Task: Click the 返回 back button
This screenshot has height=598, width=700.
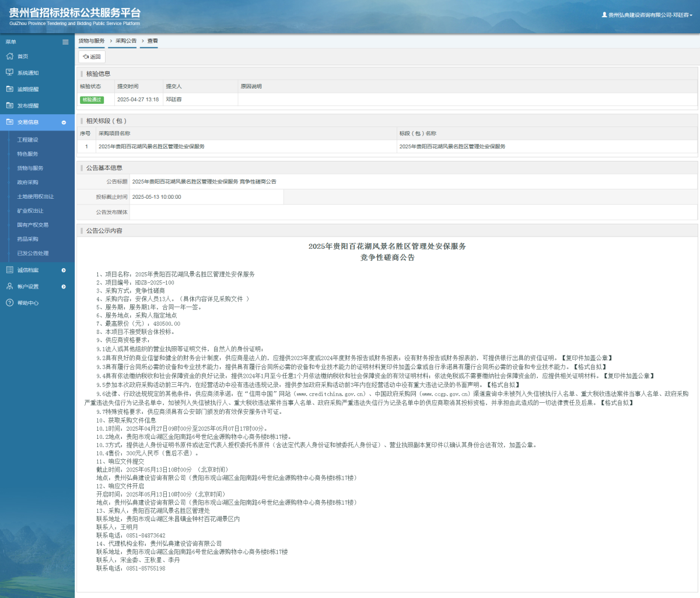Action: (x=92, y=57)
